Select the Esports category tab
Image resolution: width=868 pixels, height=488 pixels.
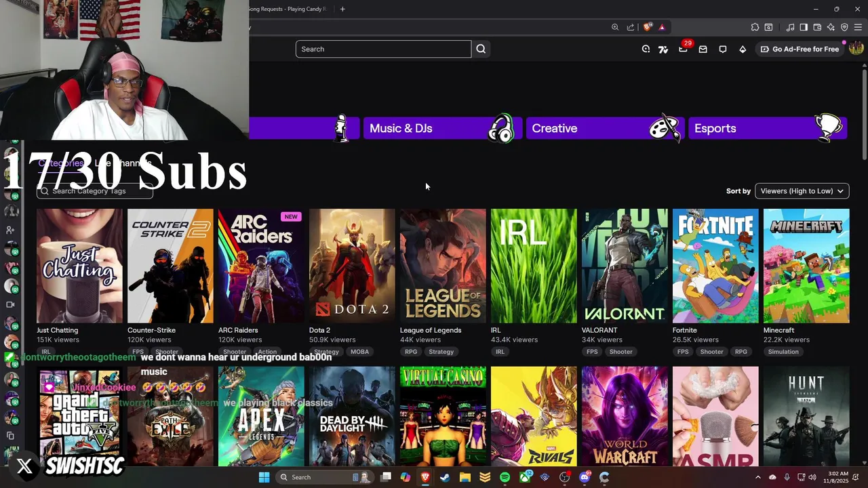click(x=768, y=128)
